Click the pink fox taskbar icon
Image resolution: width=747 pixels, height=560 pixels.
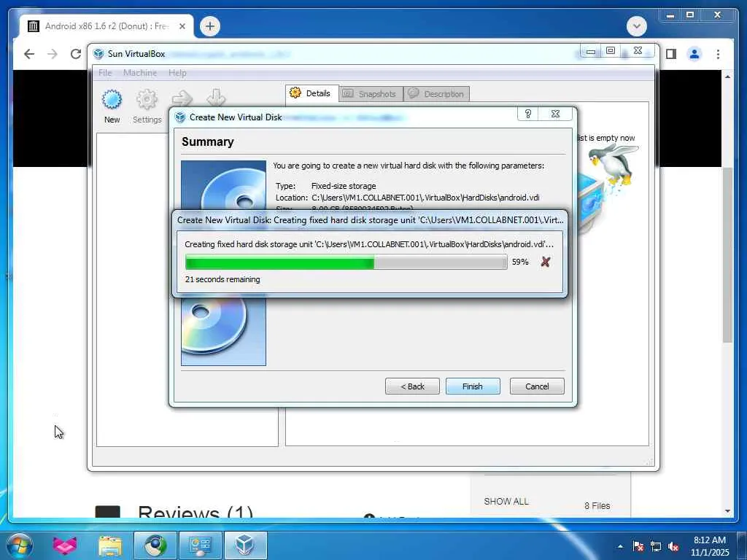pos(65,545)
